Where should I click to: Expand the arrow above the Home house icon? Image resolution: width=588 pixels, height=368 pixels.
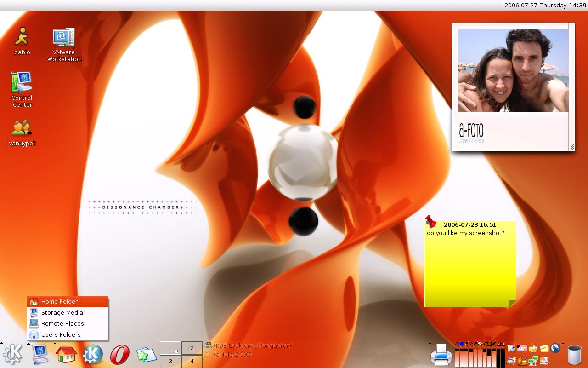click(x=55, y=343)
